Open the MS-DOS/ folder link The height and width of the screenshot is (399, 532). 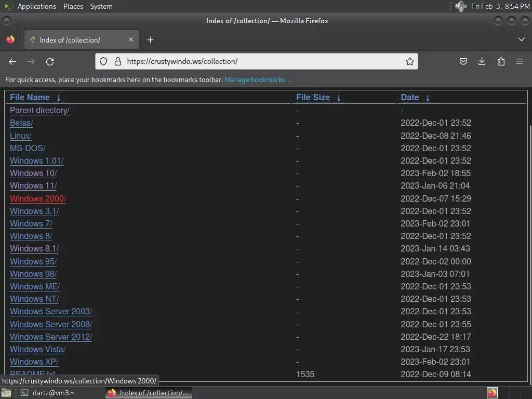click(28, 148)
